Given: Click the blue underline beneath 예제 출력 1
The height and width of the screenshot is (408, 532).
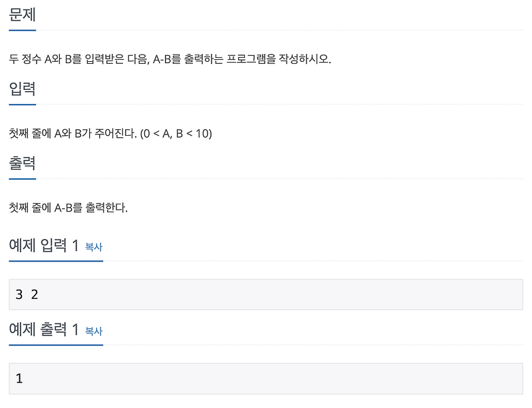Looking at the screenshot, I should 56,346.
